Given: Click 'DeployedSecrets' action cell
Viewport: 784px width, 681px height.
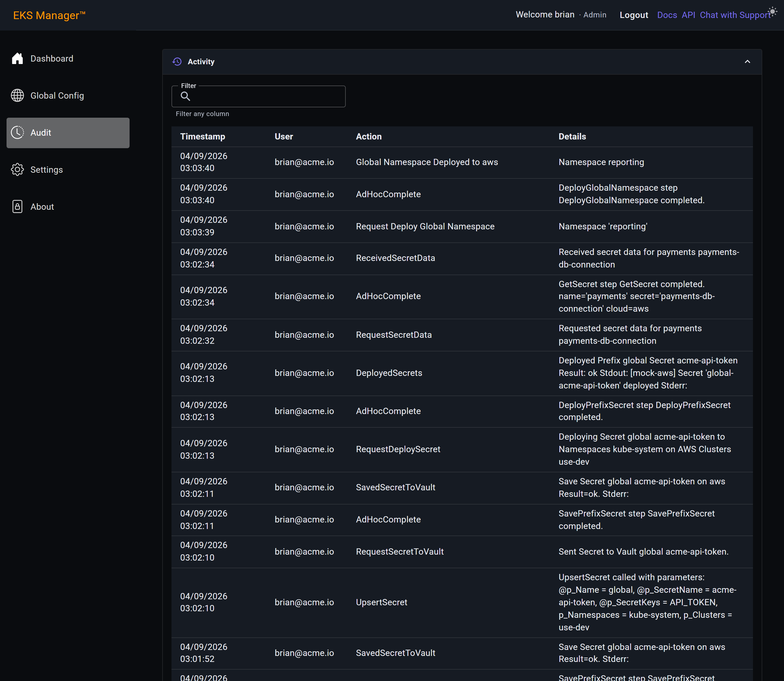Looking at the screenshot, I should [x=388, y=373].
